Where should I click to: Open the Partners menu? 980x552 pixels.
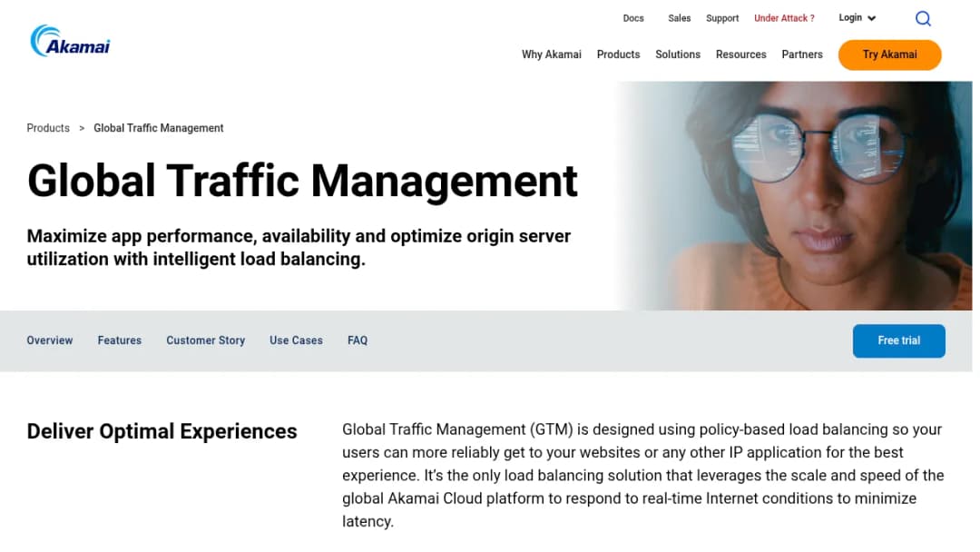pyautogui.click(x=802, y=54)
